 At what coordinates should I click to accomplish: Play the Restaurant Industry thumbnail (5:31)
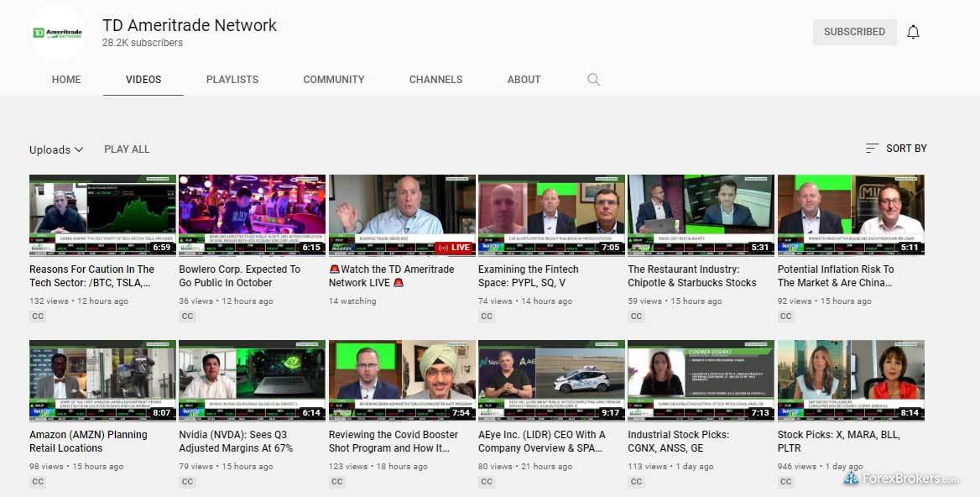[701, 215]
